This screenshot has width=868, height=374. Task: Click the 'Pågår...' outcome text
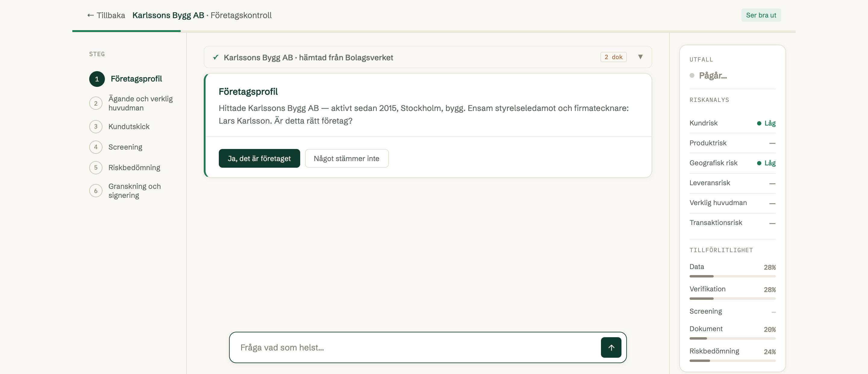(713, 75)
